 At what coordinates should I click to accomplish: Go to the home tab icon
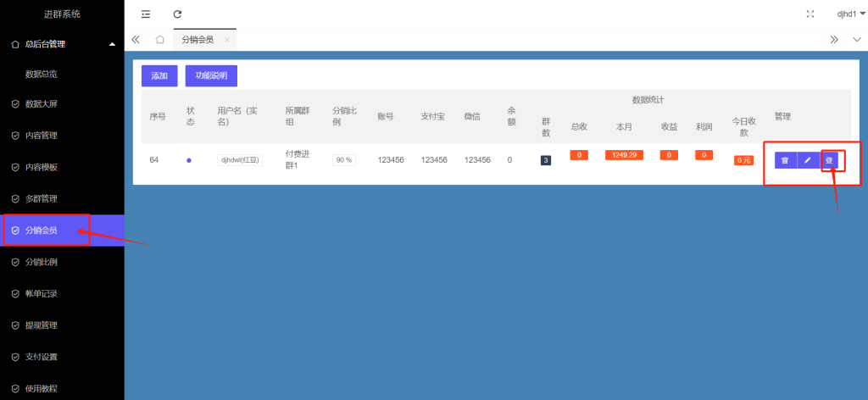pos(160,40)
